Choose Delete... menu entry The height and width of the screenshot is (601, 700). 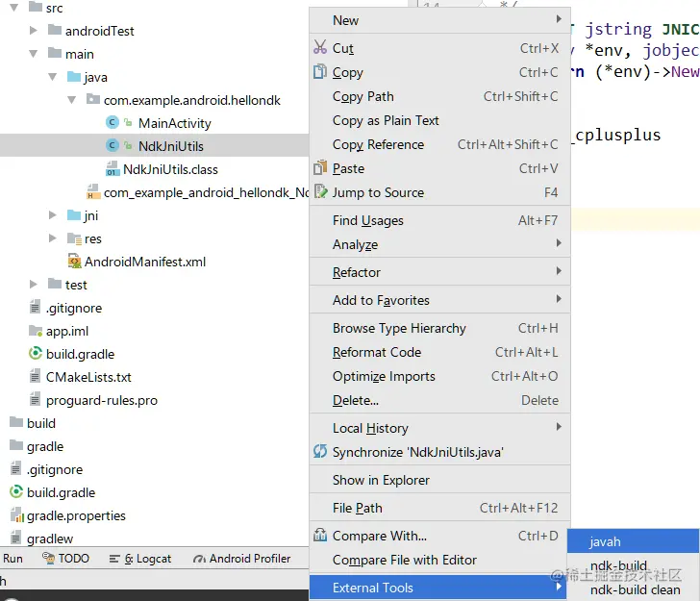click(439, 400)
